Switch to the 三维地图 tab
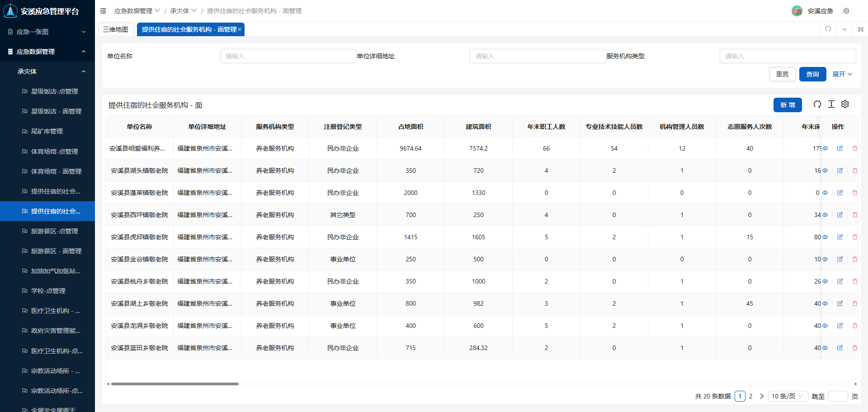This screenshot has width=868, height=412. point(116,29)
